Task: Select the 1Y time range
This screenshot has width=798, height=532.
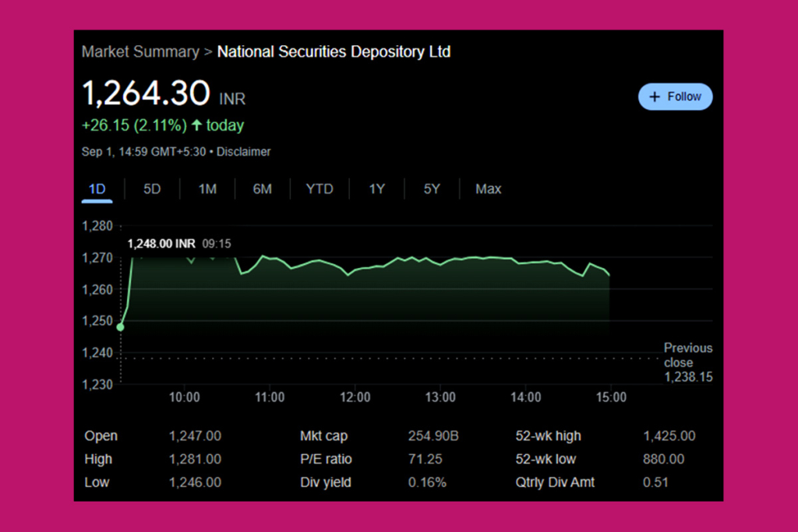Action: (376, 188)
